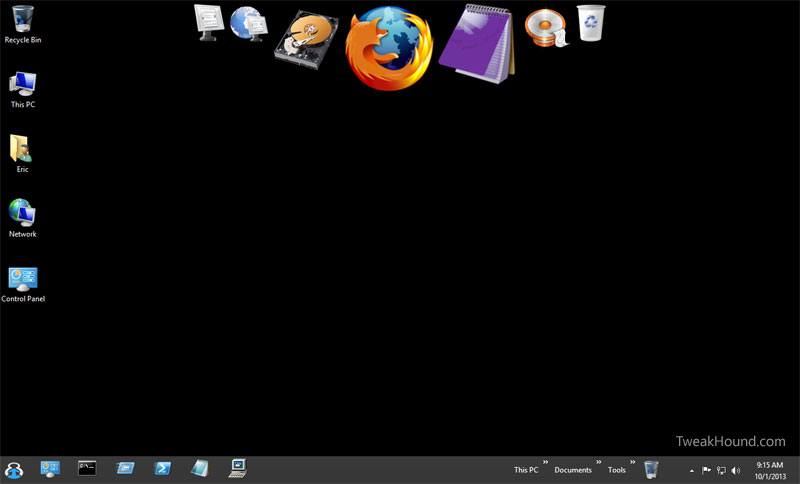Click the Tools toolbar label

(616, 470)
